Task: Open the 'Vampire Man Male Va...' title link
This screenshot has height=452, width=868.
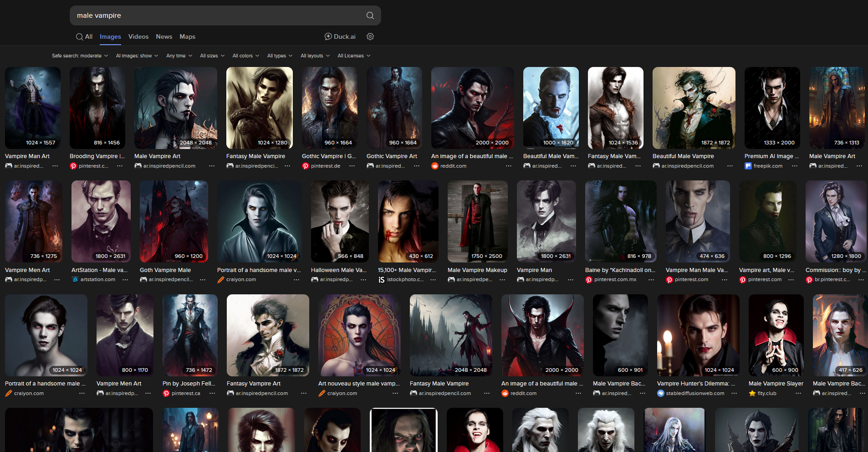Action: pos(697,270)
